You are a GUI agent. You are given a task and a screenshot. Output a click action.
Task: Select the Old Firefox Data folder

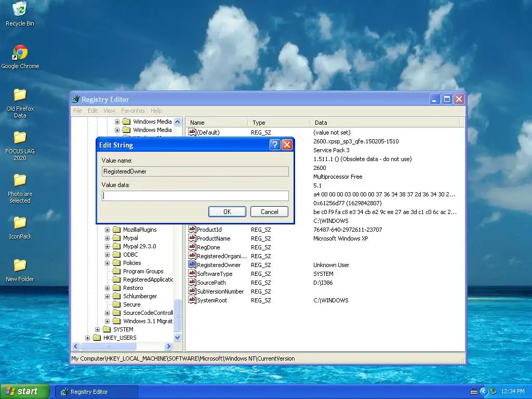[x=20, y=103]
